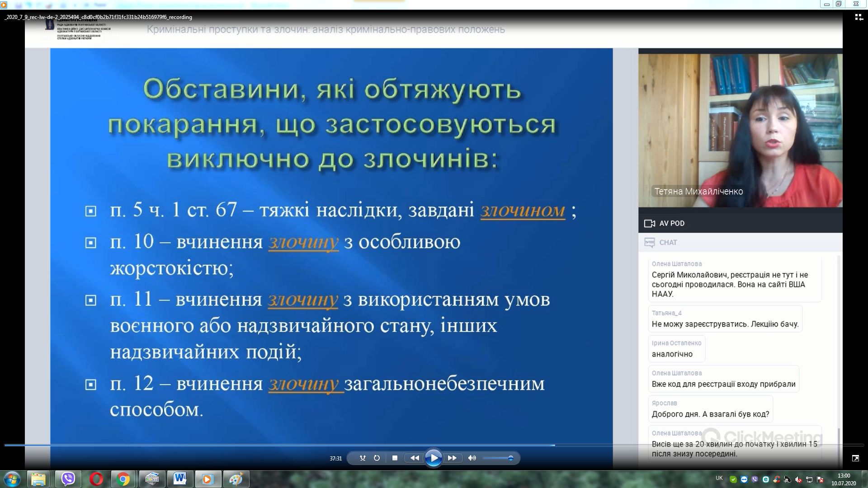Open TeamViewer tray icon
Image resolution: width=868 pixels, height=488 pixels.
click(744, 479)
